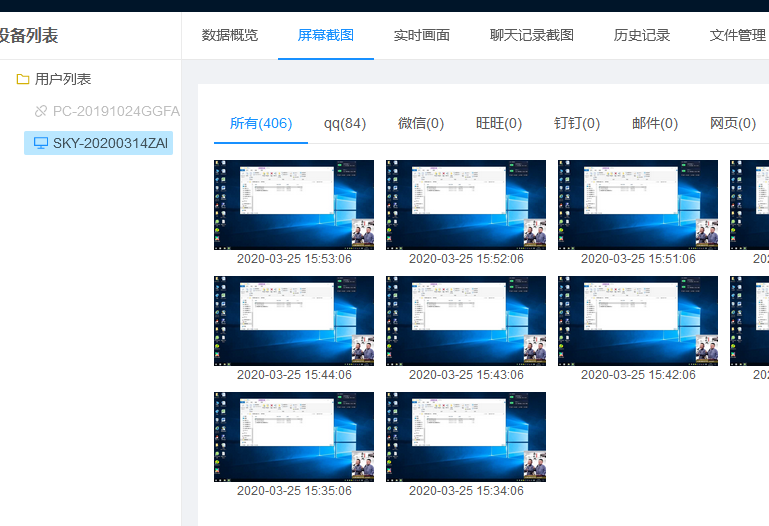
Task: Filter screenshots by 钉钉(0)
Action: click(x=577, y=124)
